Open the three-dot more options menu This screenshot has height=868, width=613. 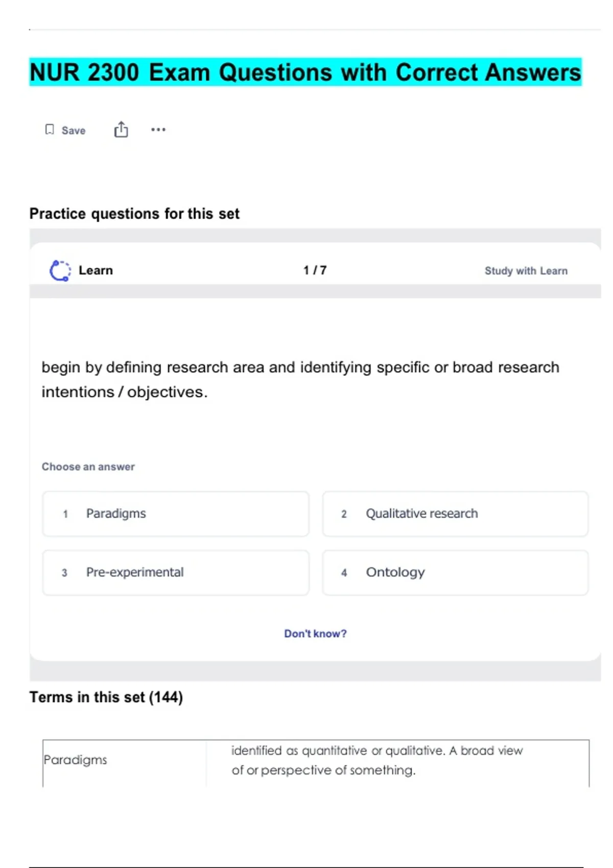(x=158, y=130)
